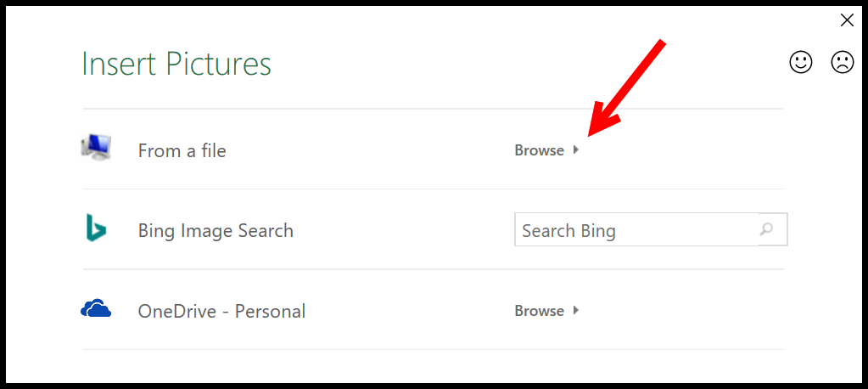Select the Bing Image Search option label
The height and width of the screenshot is (389, 868).
216,230
